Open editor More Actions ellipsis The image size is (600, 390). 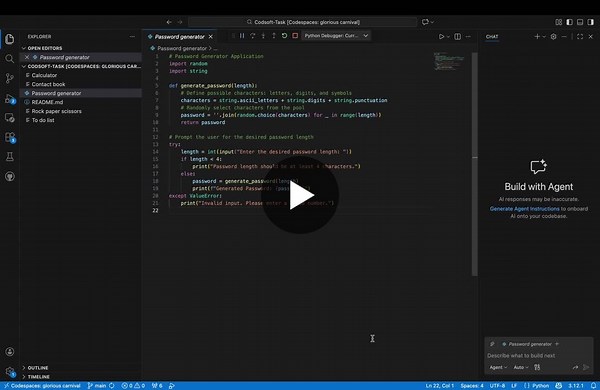pos(468,36)
